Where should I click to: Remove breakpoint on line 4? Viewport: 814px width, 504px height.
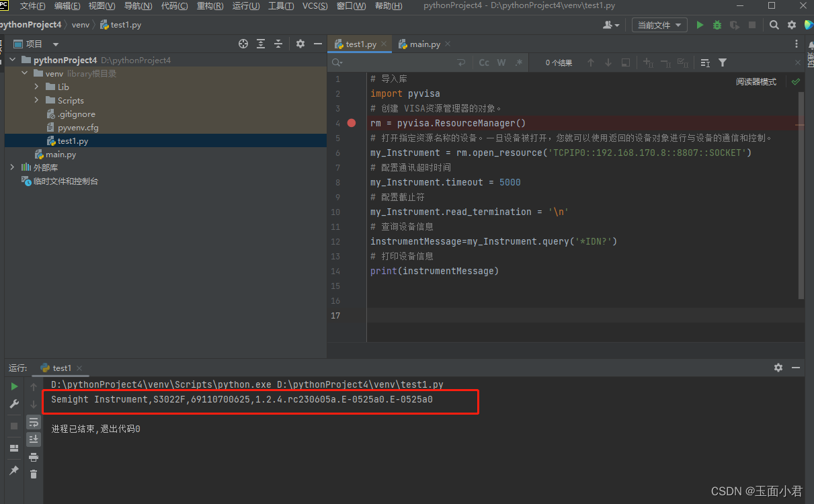352,123
